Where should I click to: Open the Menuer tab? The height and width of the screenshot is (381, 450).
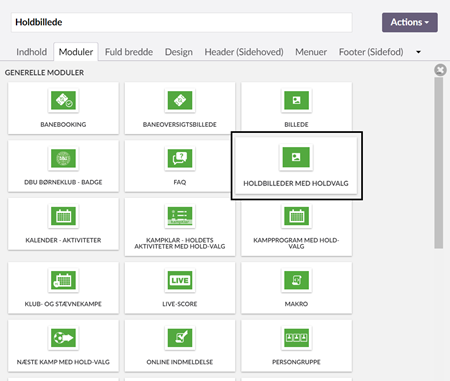[311, 52]
